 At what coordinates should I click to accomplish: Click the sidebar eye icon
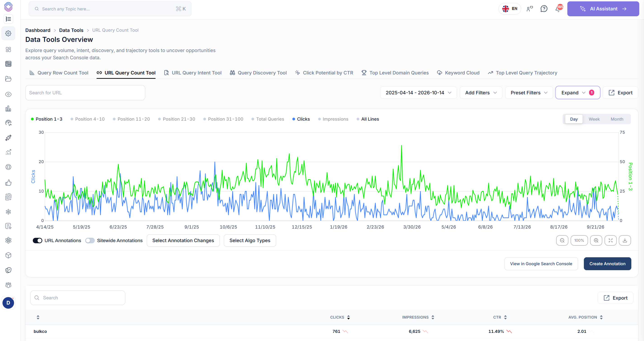[8, 94]
